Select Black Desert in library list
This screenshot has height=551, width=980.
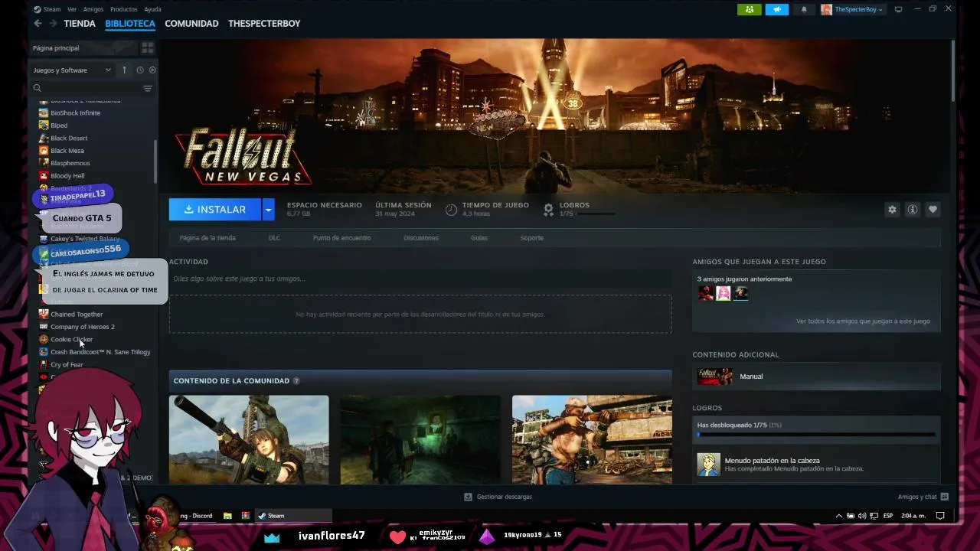(x=69, y=138)
